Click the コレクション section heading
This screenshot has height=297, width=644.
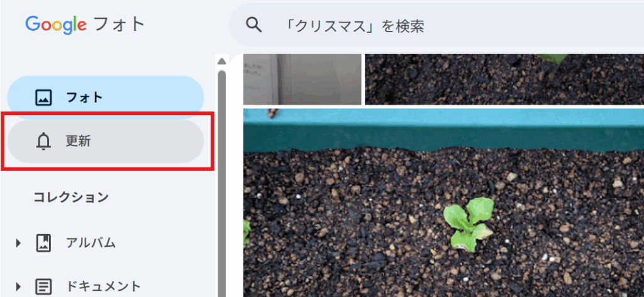[71, 197]
